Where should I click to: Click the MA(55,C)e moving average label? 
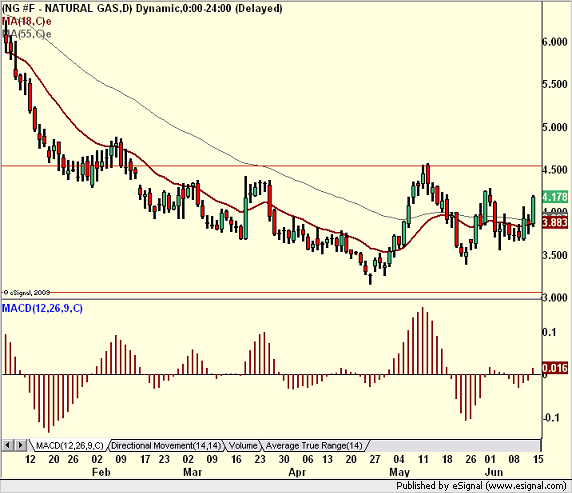[x=27, y=34]
